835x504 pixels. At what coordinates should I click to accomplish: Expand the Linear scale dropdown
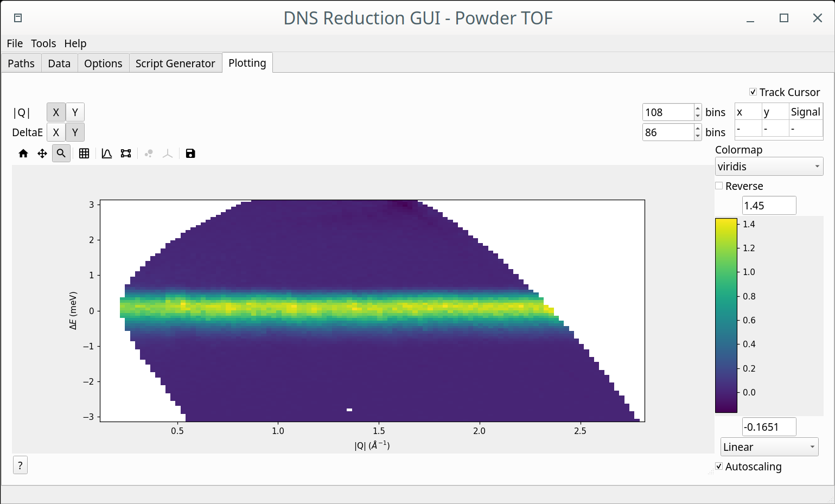769,447
